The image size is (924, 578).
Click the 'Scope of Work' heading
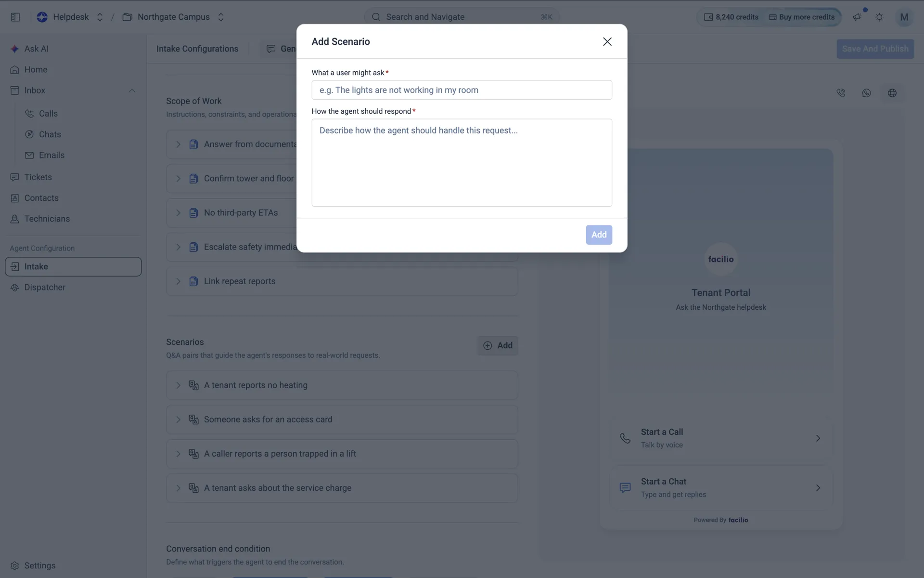tap(193, 101)
